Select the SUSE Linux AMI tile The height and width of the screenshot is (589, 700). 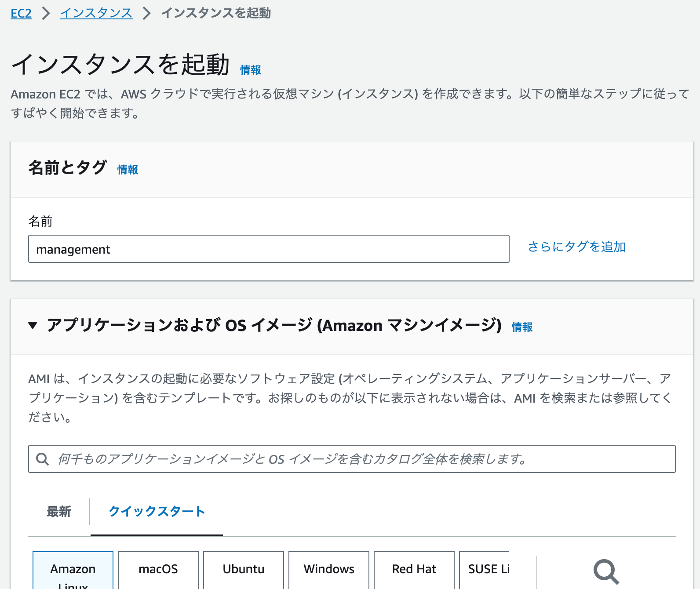(x=484, y=571)
